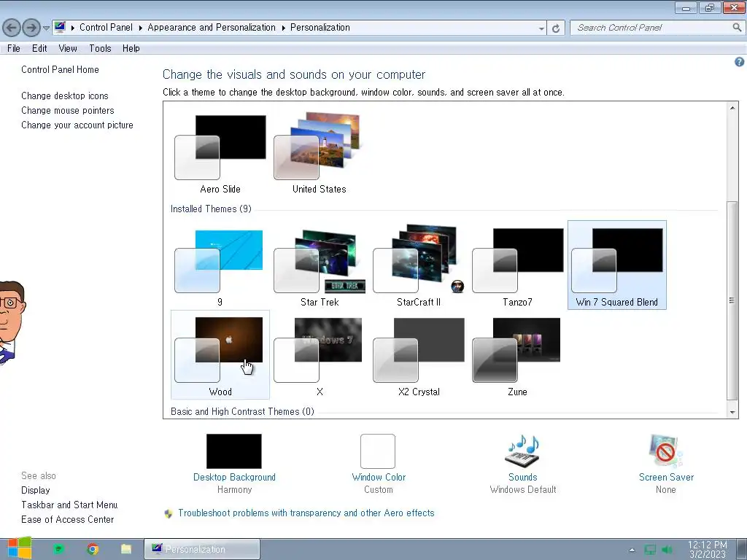Viewport: 747px width, 560px height.
Task: Open the green taskbar app icon
Action: tap(58, 549)
